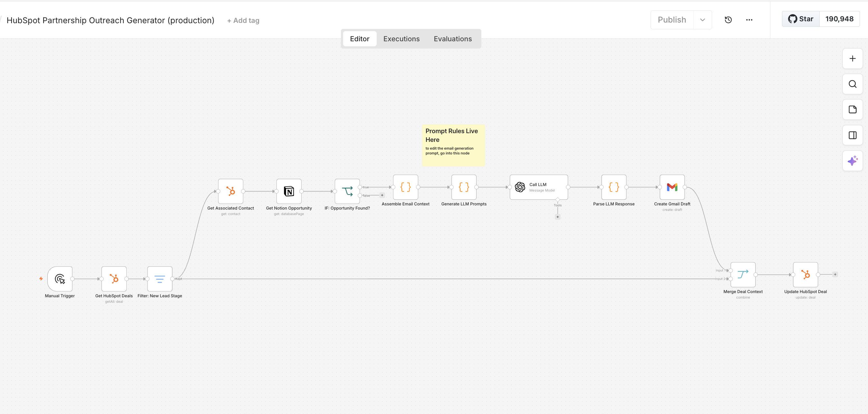Open the Generate LLM Prompts code node

pyautogui.click(x=464, y=187)
